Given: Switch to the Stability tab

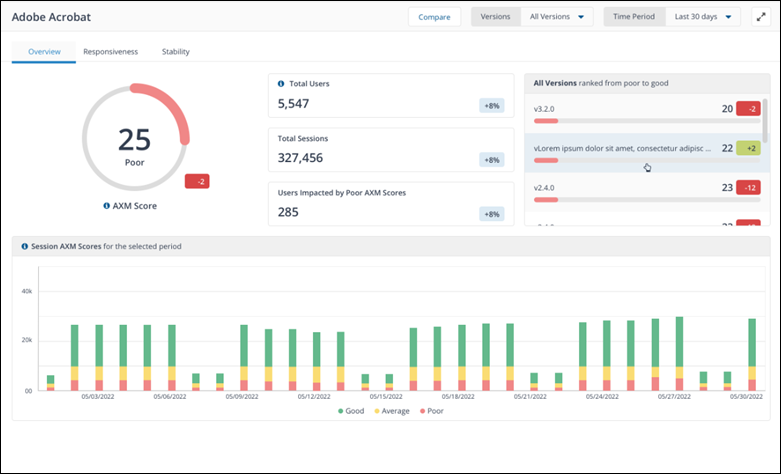Looking at the screenshot, I should [x=175, y=51].
